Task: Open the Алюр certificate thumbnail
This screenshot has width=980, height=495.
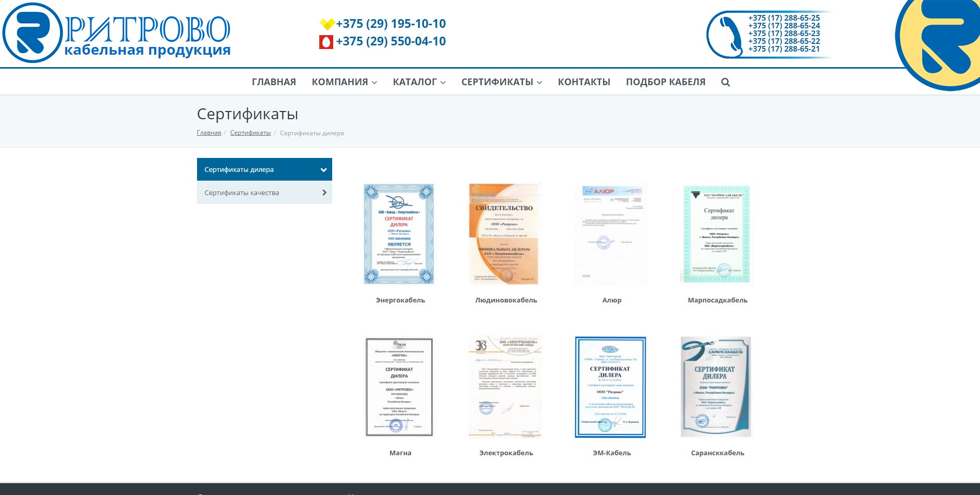Action: (x=611, y=234)
